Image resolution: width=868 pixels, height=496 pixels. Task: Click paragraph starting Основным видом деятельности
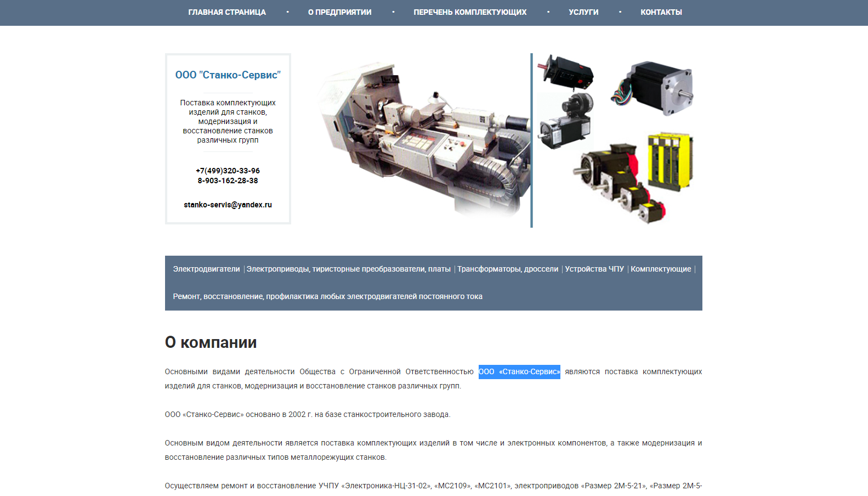[433, 450]
